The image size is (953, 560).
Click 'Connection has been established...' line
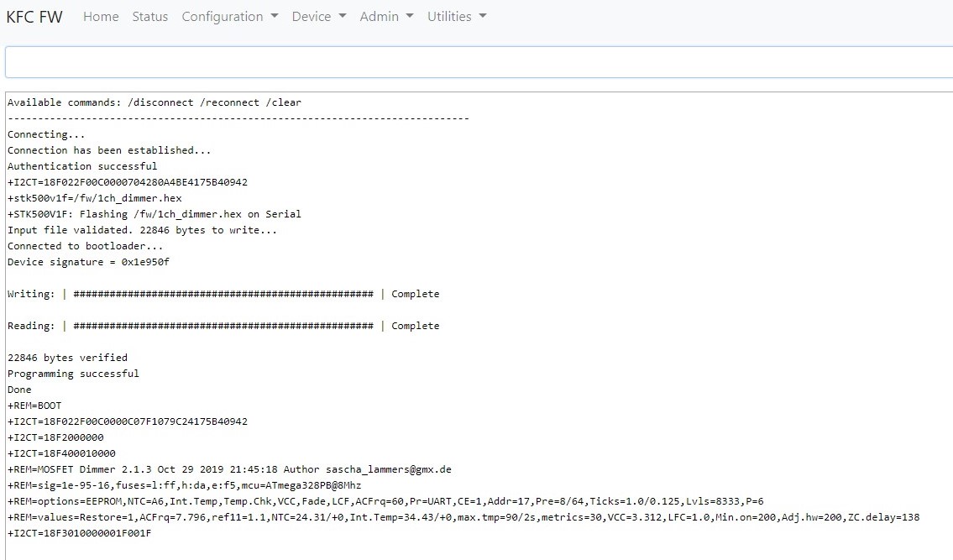click(109, 150)
